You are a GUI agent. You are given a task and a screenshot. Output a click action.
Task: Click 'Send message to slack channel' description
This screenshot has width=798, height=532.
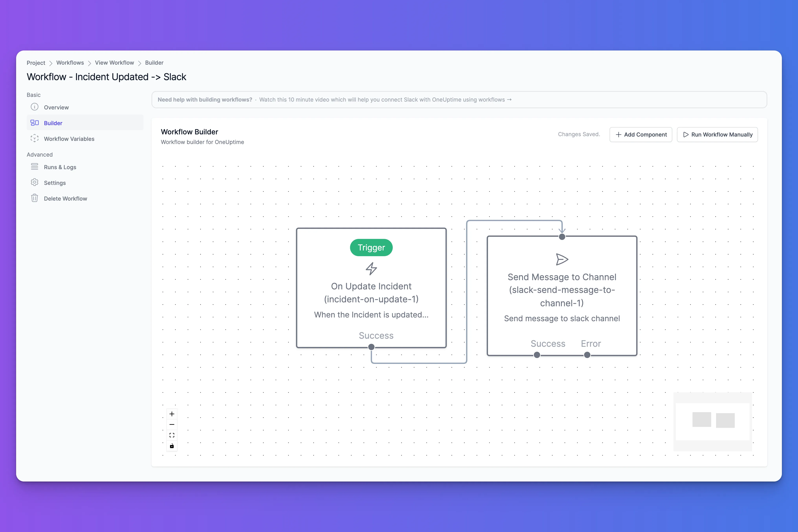pyautogui.click(x=562, y=319)
